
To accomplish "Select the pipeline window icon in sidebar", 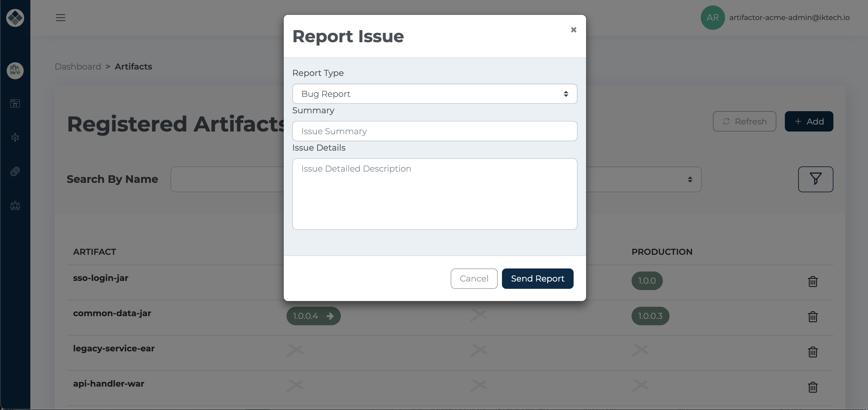I will [15, 104].
